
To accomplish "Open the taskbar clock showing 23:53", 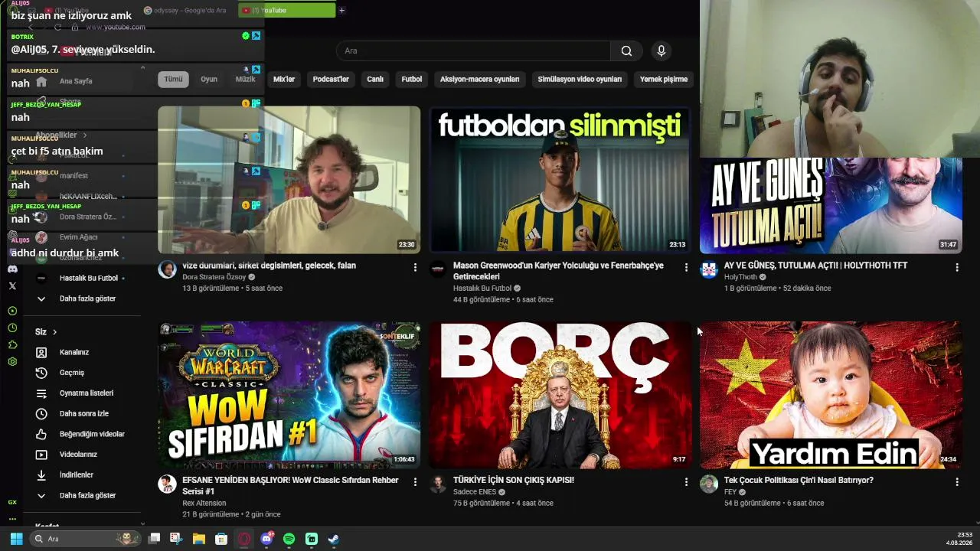I will point(958,539).
